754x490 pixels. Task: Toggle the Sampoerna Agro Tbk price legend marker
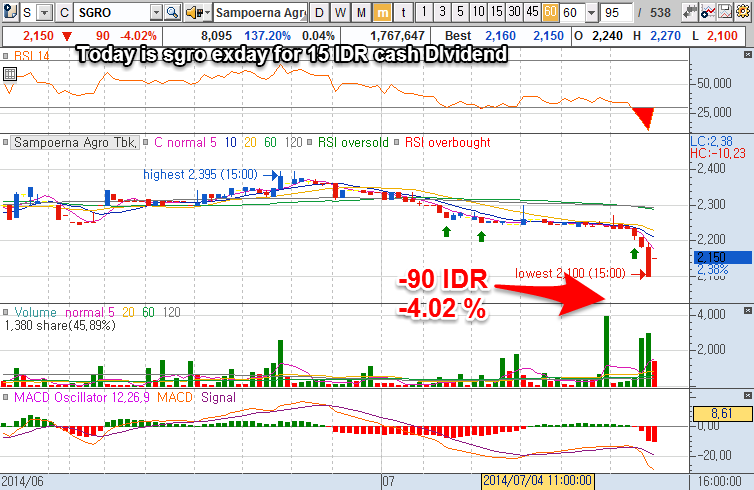click(6, 142)
